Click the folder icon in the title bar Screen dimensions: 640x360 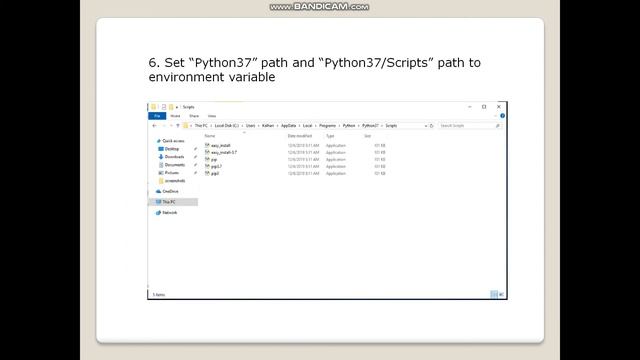tap(153, 107)
